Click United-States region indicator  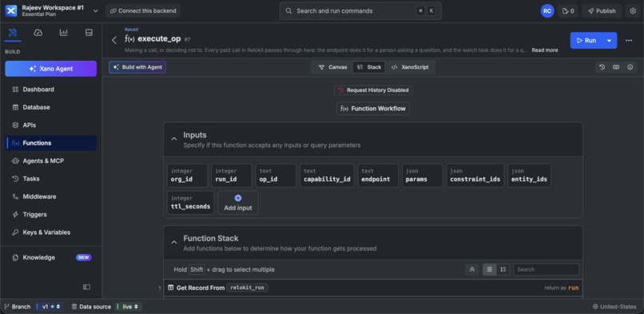(x=614, y=307)
